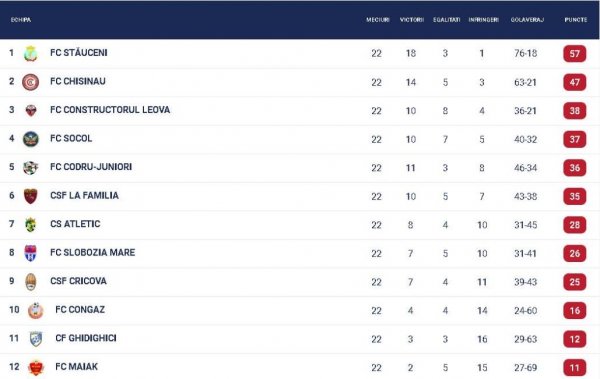
Task: Open the FC Chisinau team link
Action: (78, 81)
